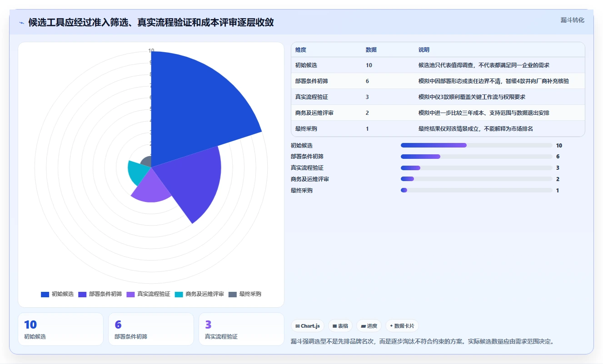Toggle 部署条件初筛 legend swatch in chart
Screen dimensions: 603x364
pos(82,294)
